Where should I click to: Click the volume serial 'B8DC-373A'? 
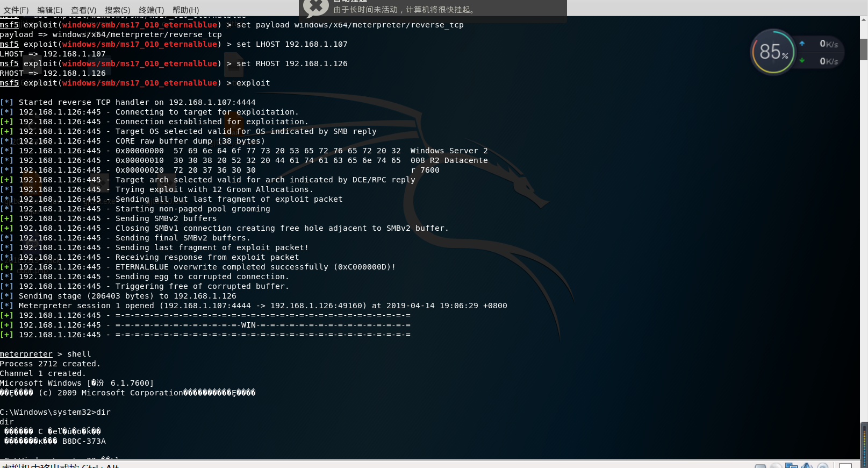tap(84, 441)
